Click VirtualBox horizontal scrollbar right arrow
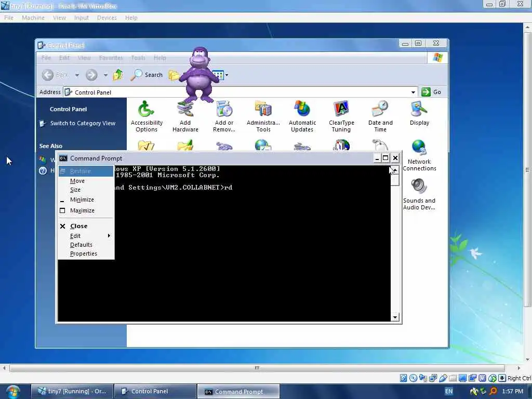Image resolution: width=532 pixels, height=399 pixels. pyautogui.click(x=518, y=368)
